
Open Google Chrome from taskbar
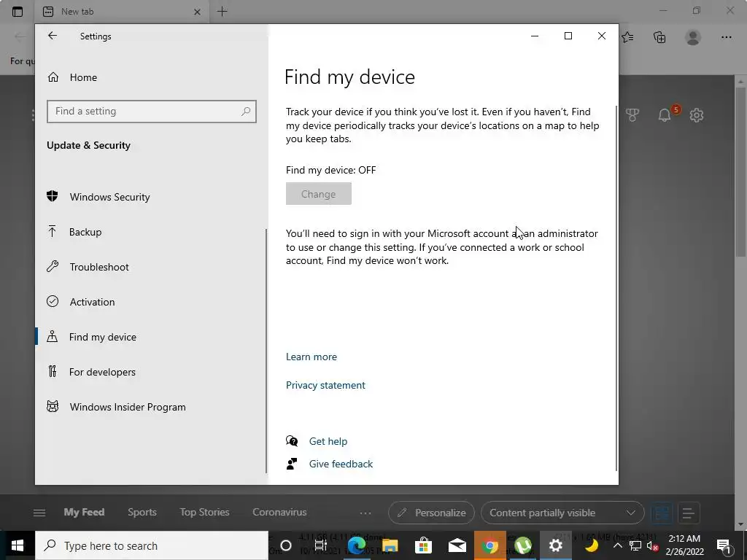(x=489, y=545)
